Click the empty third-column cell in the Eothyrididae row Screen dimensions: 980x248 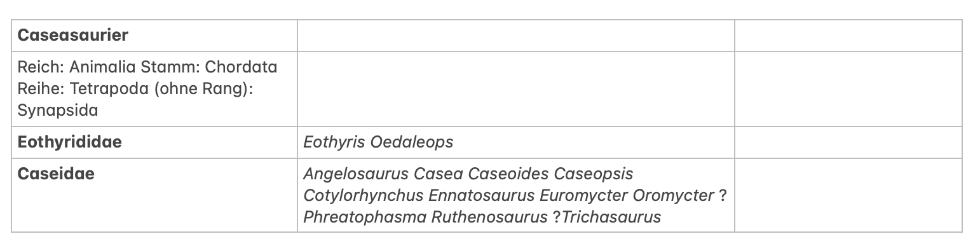[x=848, y=142]
